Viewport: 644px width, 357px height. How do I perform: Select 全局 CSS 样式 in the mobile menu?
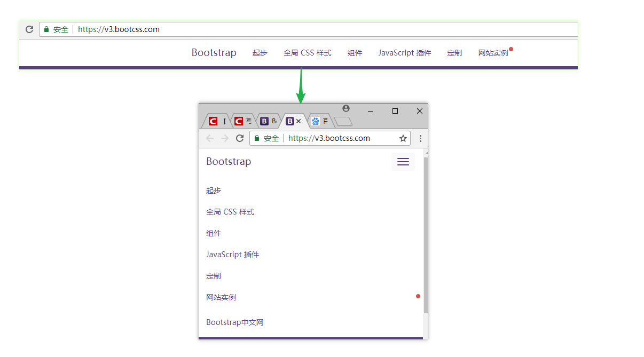230,212
